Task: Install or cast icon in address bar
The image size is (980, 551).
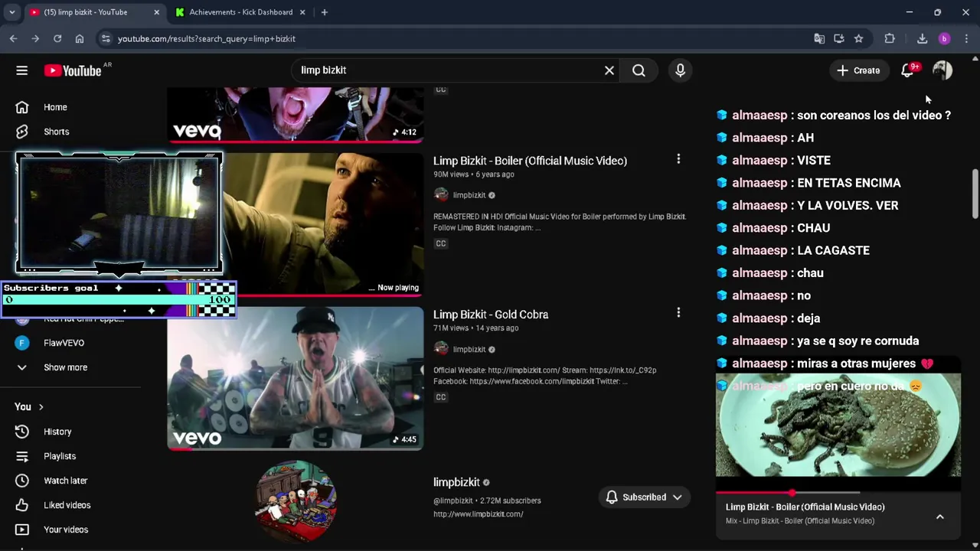Action: pos(839,38)
